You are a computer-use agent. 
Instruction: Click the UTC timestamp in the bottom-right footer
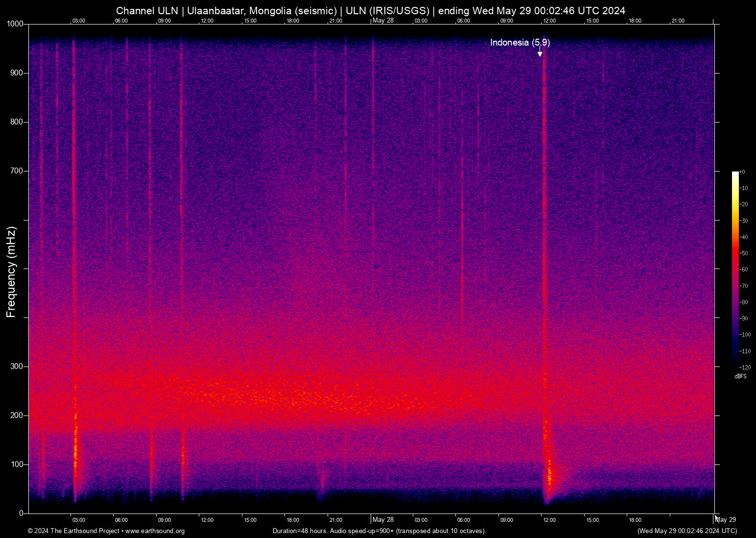[687, 531]
